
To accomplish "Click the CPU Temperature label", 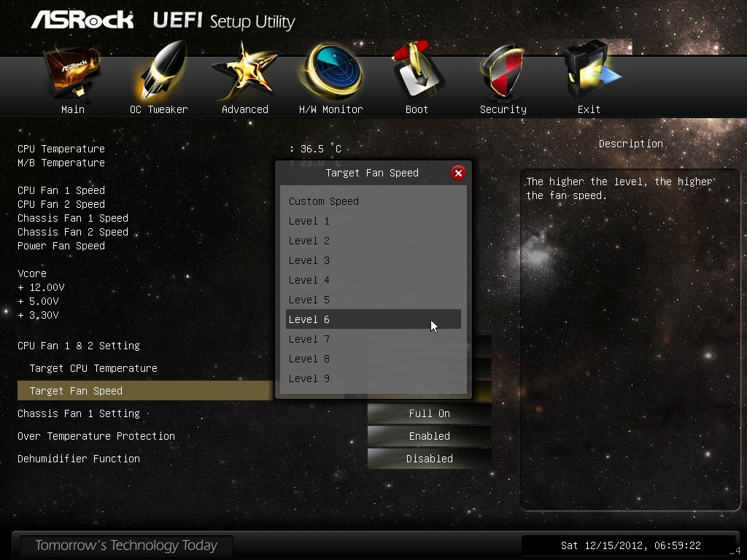I will (61, 149).
